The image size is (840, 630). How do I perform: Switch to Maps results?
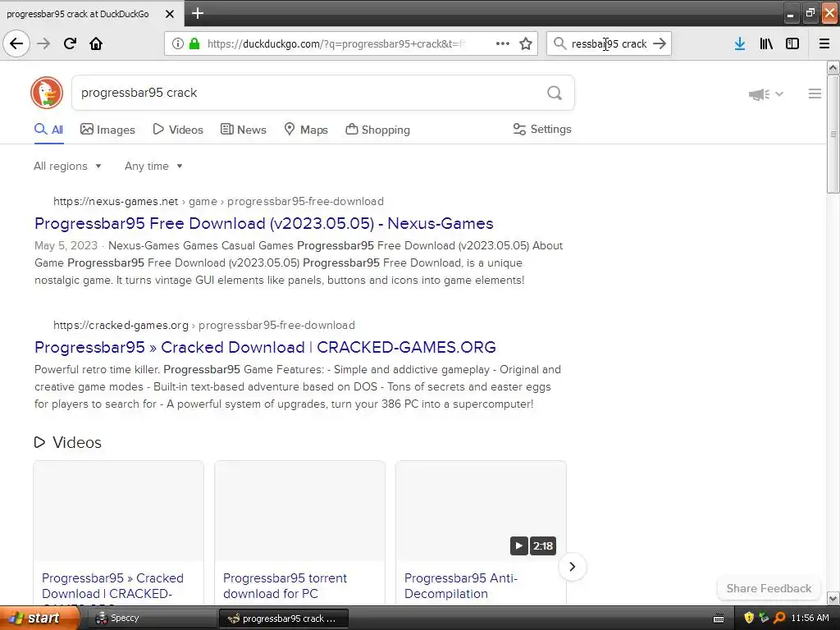pyautogui.click(x=306, y=130)
